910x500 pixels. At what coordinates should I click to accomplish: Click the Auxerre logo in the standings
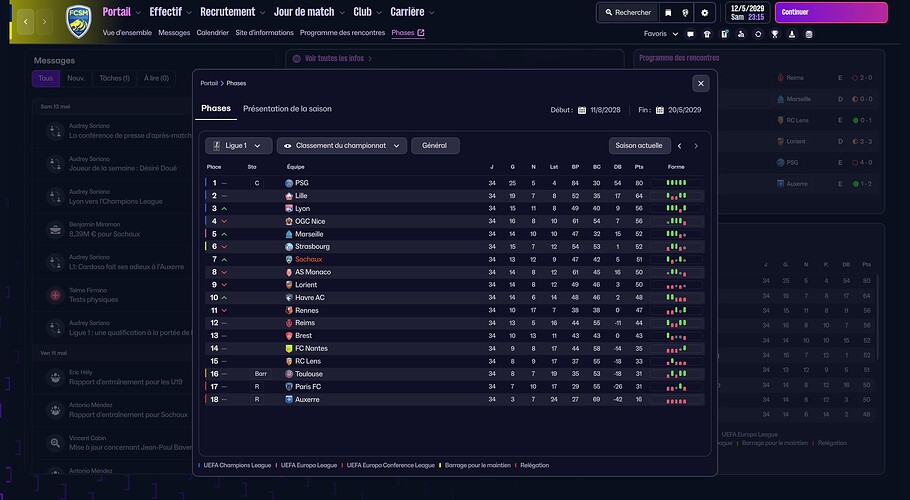click(289, 400)
